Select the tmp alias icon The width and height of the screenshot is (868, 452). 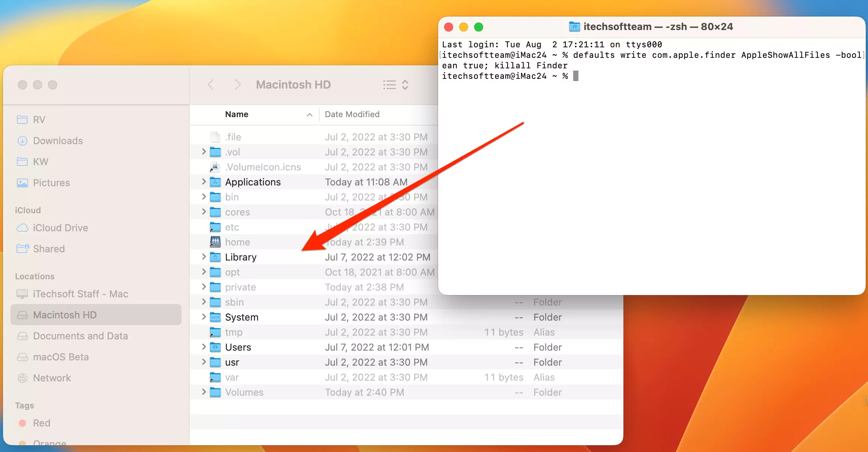(x=215, y=332)
